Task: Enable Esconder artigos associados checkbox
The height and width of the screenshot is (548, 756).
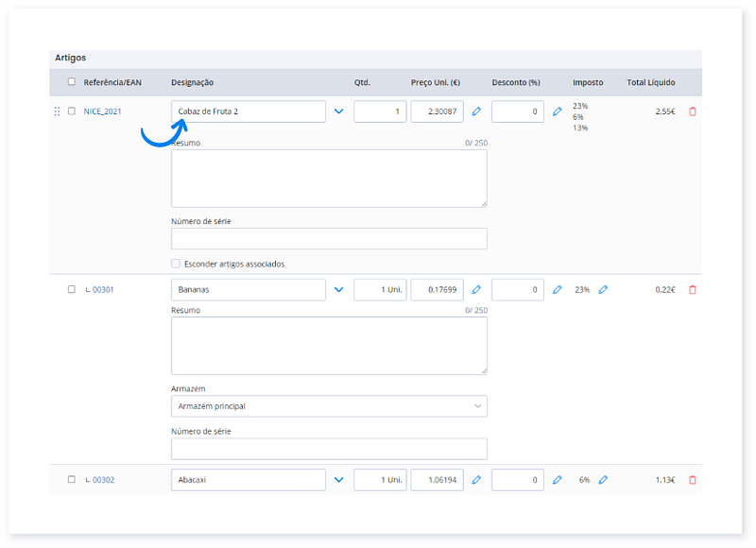Action: click(x=175, y=264)
